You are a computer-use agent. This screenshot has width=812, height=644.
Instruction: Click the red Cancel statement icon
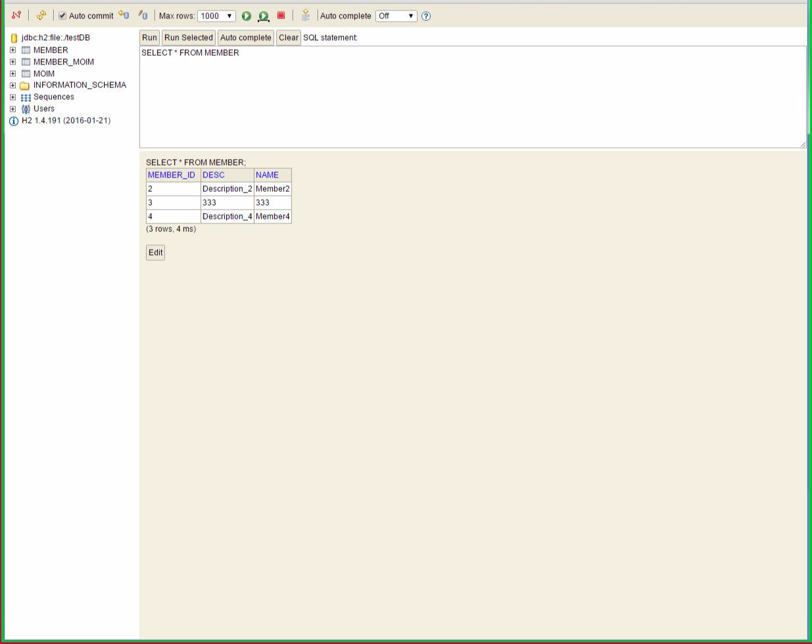[281, 15]
